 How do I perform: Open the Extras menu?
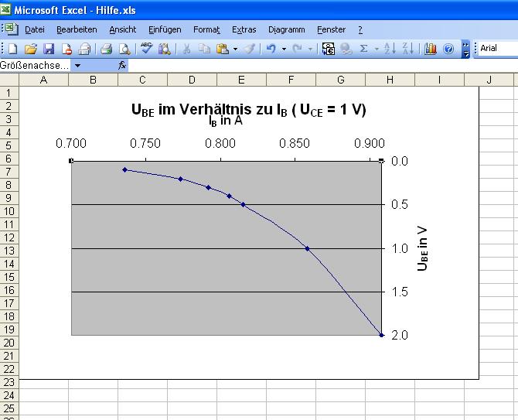(244, 29)
